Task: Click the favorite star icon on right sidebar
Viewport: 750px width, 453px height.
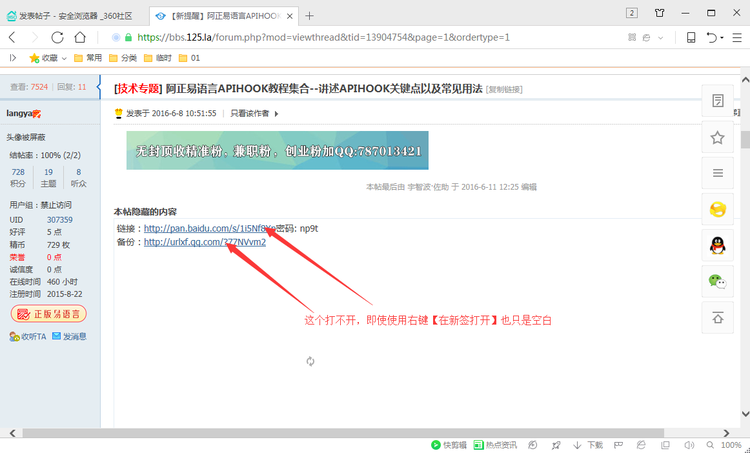Action: click(717, 138)
